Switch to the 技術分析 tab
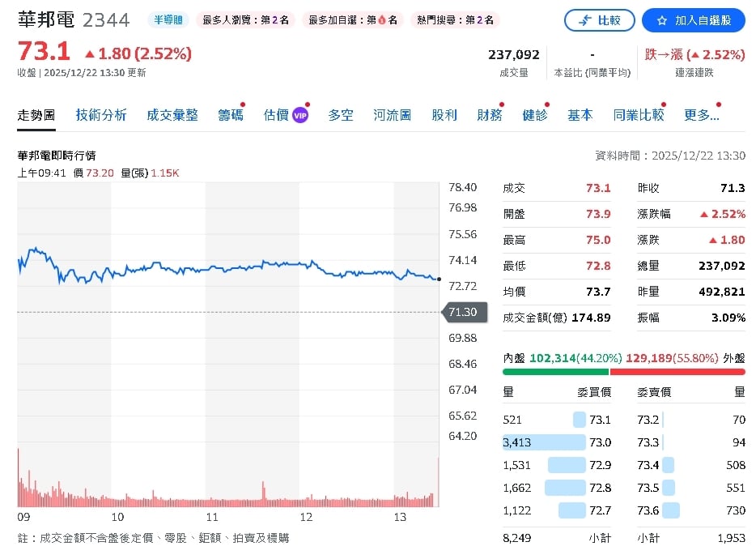 click(100, 114)
